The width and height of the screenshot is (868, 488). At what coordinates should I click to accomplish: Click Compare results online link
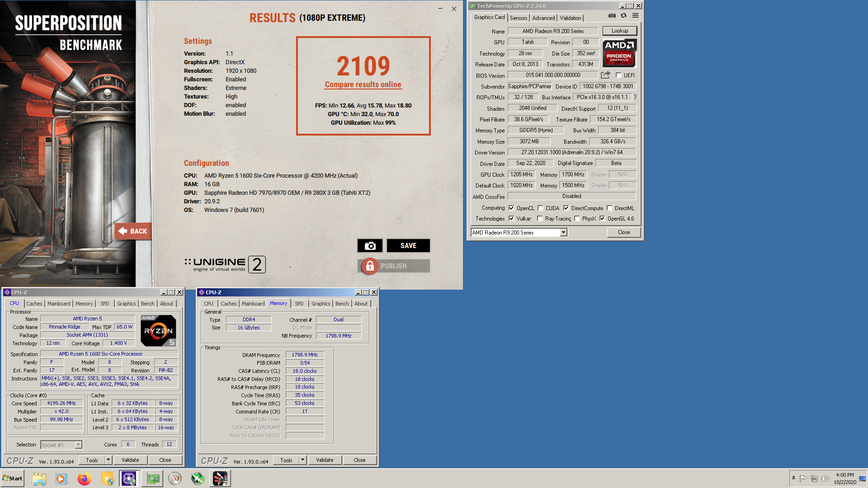pos(363,84)
